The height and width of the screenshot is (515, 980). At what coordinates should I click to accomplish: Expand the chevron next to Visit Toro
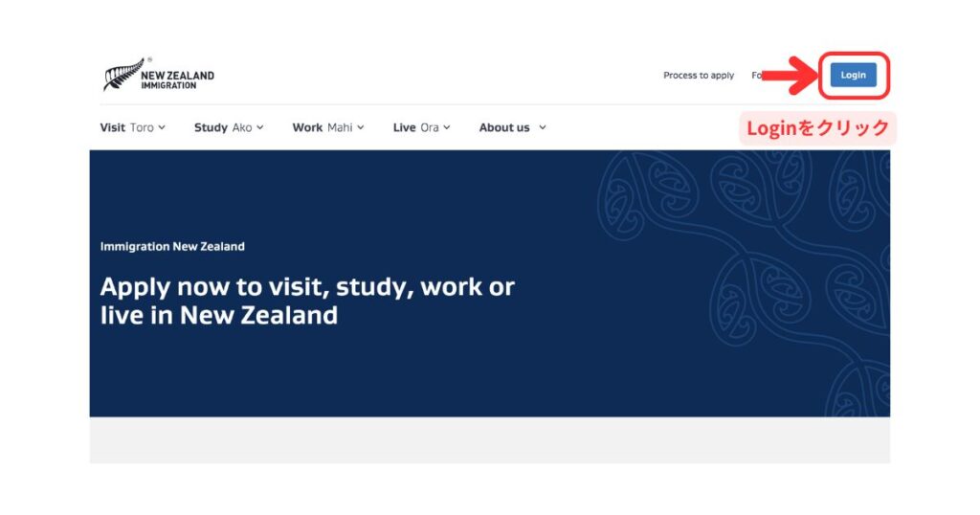pos(162,127)
